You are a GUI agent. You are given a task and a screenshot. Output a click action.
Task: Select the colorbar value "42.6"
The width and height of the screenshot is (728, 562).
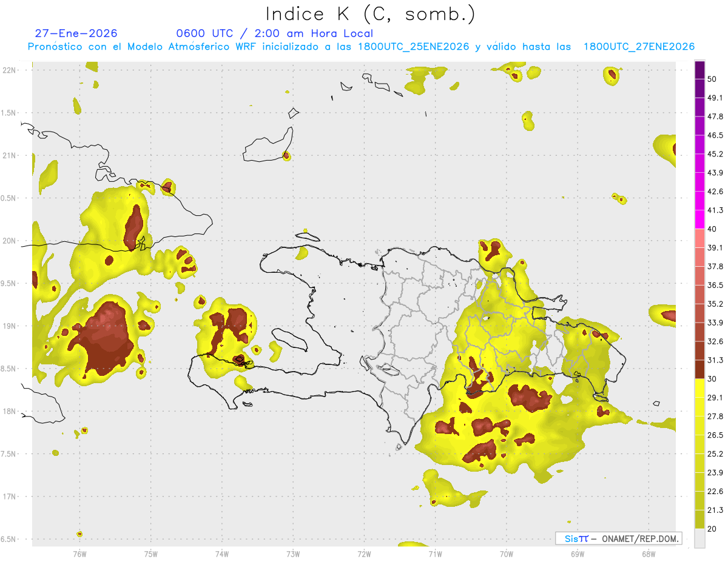tap(715, 192)
